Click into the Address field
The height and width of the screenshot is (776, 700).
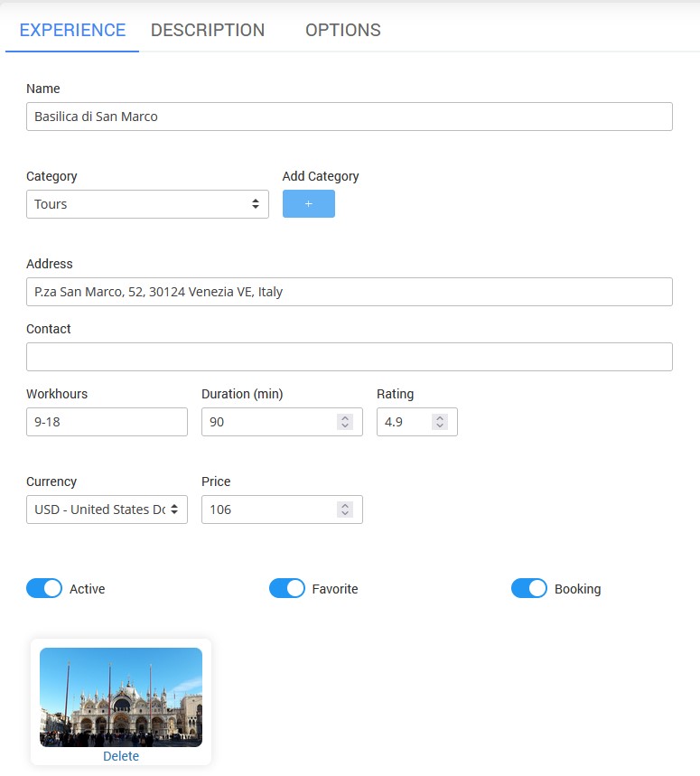point(349,292)
